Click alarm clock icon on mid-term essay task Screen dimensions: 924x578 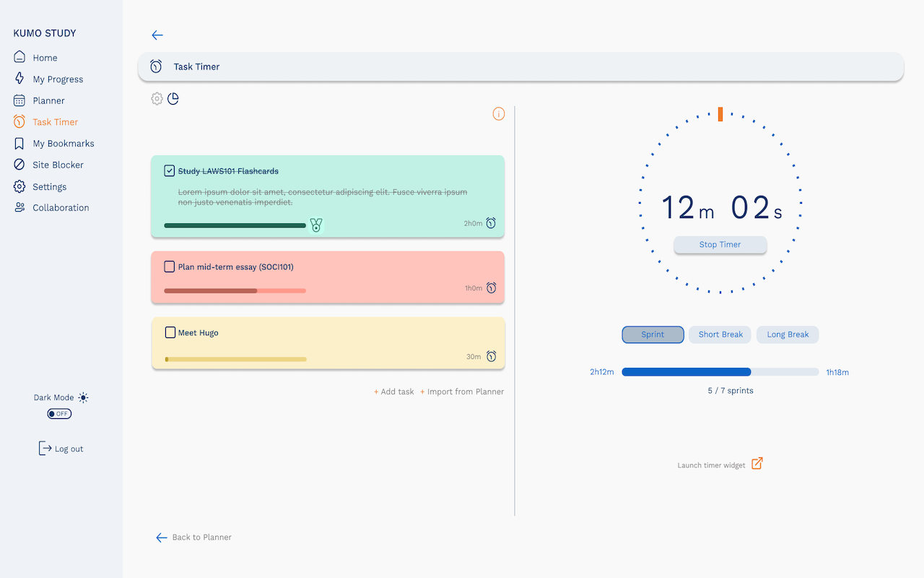(x=492, y=288)
